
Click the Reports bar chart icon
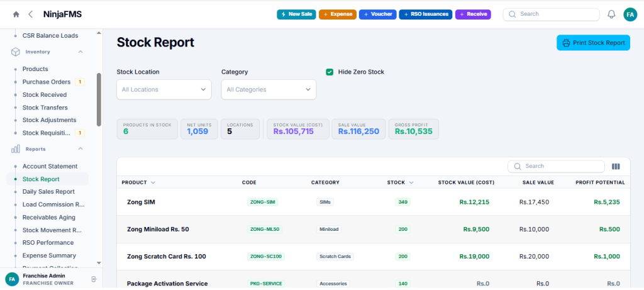click(x=16, y=148)
